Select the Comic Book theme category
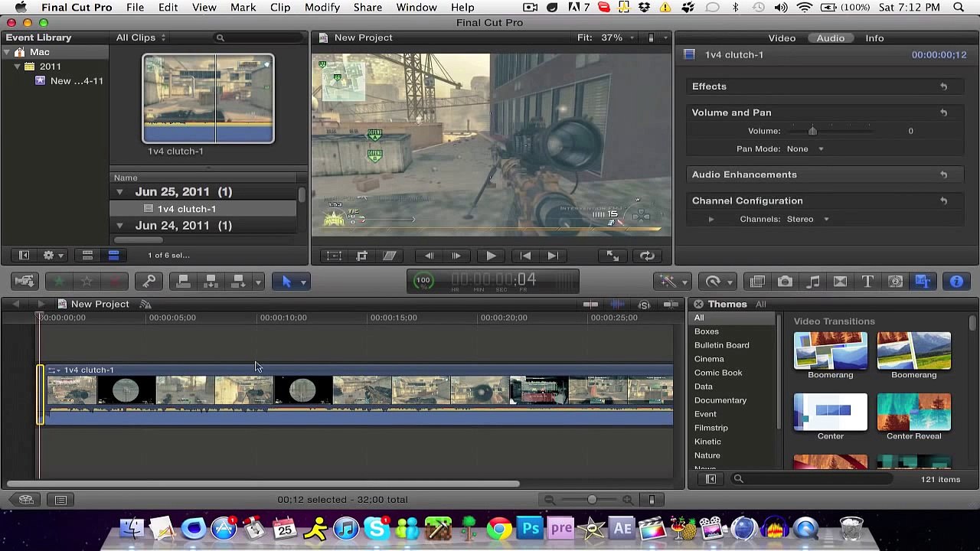The width and height of the screenshot is (980, 551). point(718,373)
